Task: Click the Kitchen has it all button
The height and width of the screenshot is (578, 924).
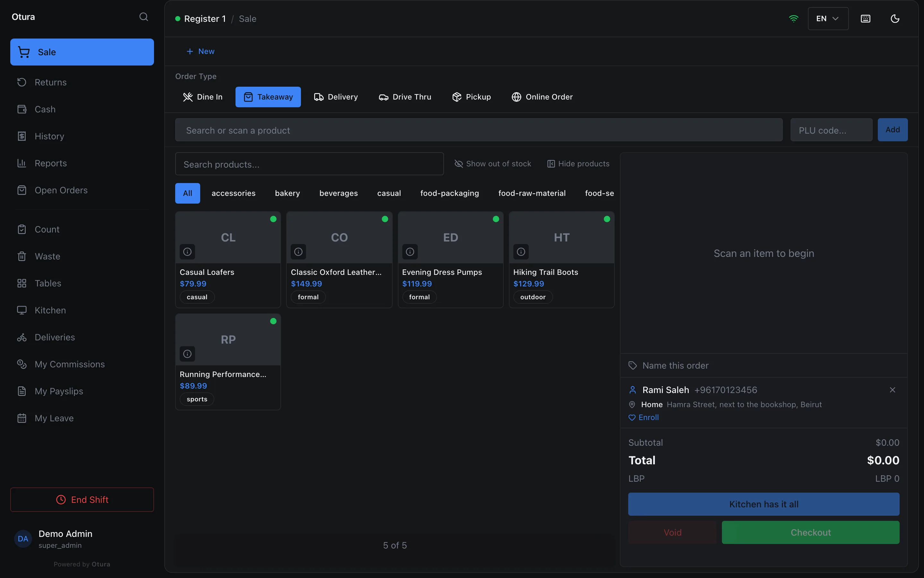Action: [764, 504]
